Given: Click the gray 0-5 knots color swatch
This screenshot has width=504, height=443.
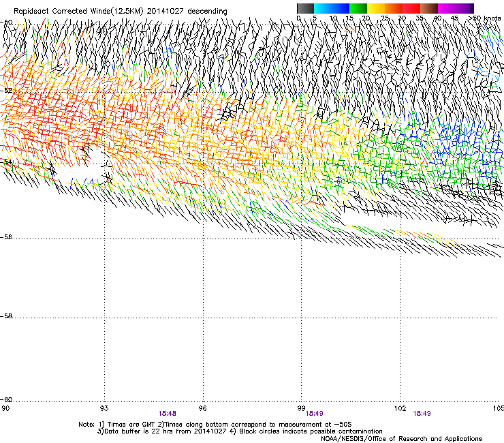Looking at the screenshot, I should tap(305, 8).
